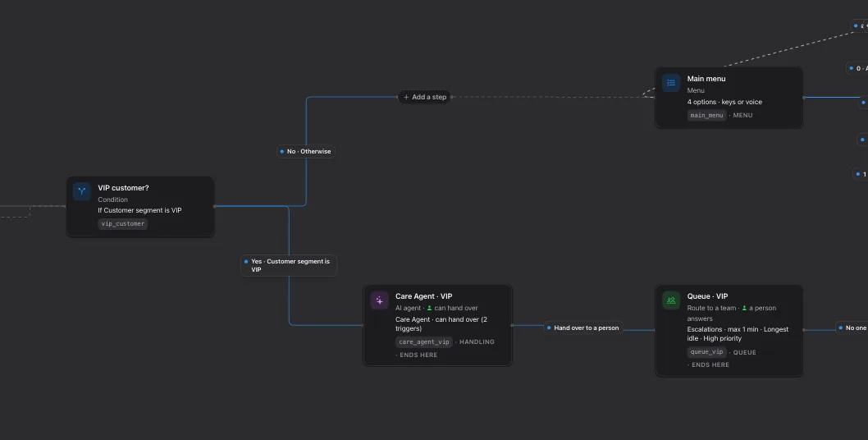This screenshot has width=868, height=440.
Task: Click the queue_vip ID tag
Action: [707, 352]
